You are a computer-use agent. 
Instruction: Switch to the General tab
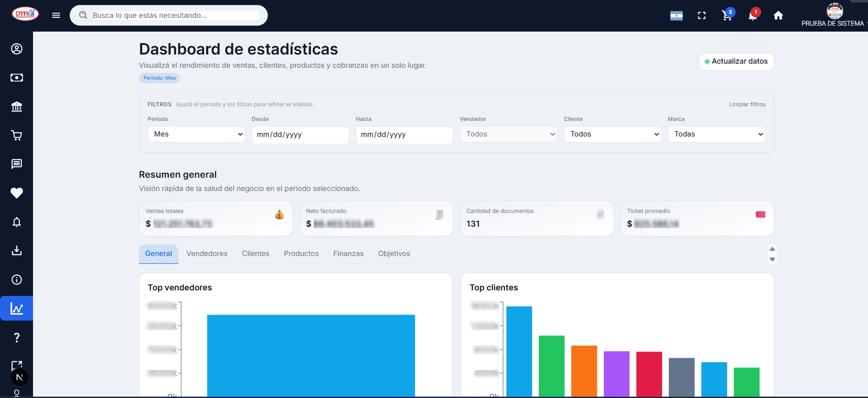pos(159,254)
